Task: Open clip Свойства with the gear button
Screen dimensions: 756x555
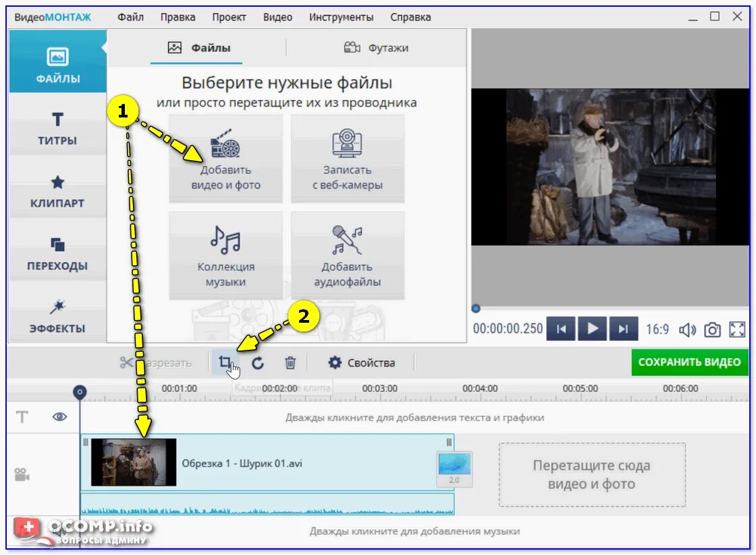Action: (x=362, y=363)
